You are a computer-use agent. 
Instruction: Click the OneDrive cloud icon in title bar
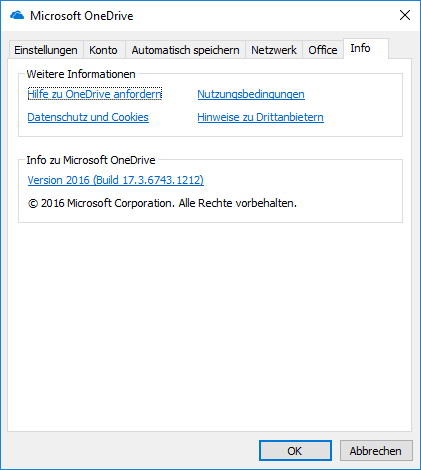pos(17,15)
